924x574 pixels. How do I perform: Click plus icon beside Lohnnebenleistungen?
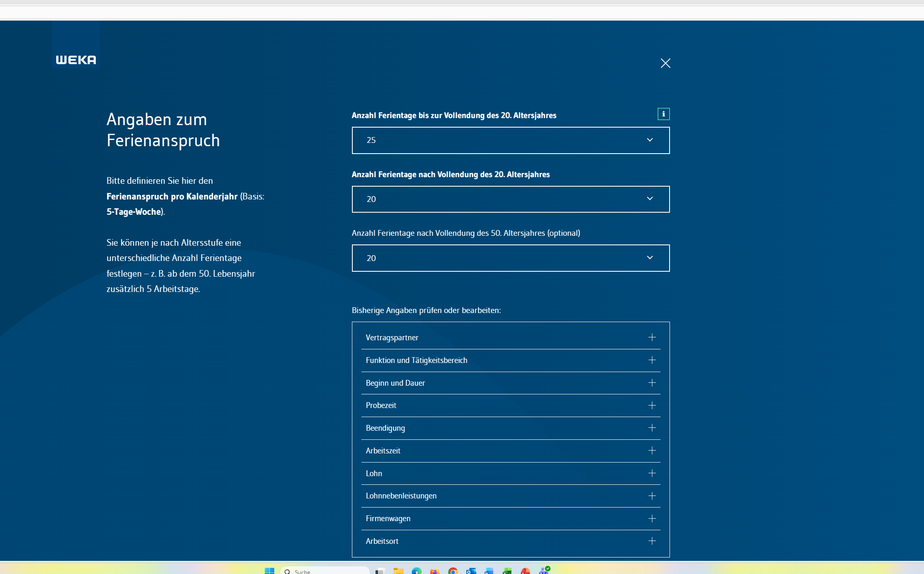click(652, 496)
